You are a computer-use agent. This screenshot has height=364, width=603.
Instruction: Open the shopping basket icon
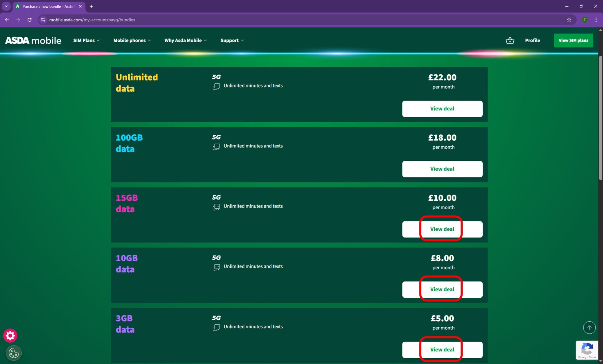510,40
